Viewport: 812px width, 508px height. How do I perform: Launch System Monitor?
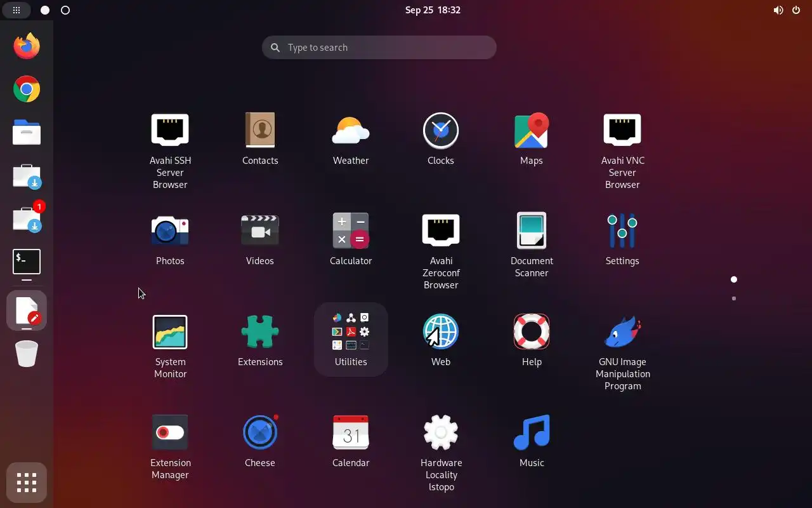pyautogui.click(x=170, y=346)
